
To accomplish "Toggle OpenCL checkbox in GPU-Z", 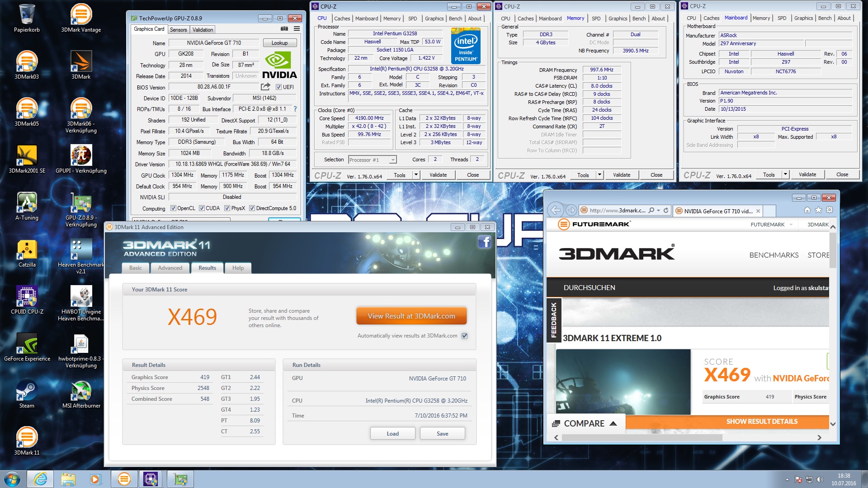I will coord(173,208).
